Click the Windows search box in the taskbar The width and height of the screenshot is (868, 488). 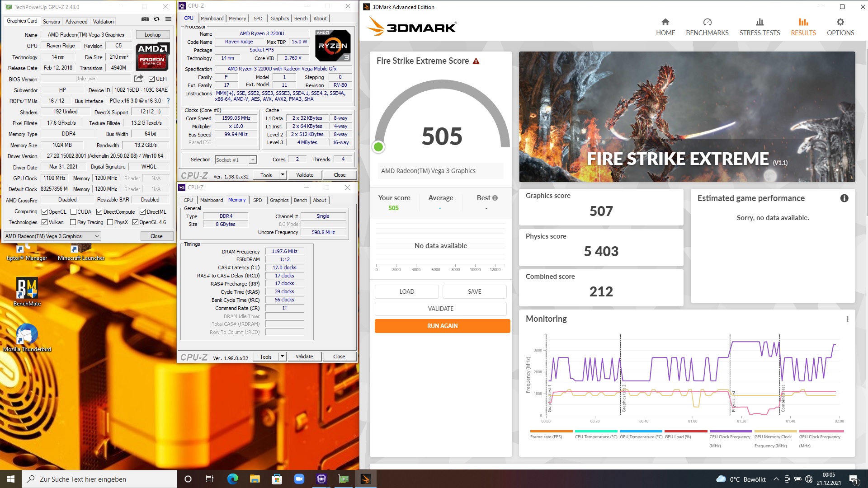click(99, 479)
